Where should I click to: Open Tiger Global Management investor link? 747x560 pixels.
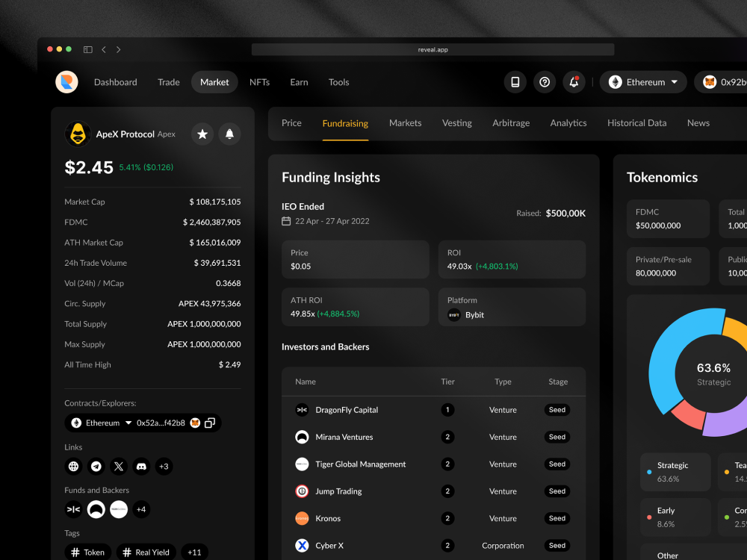tap(361, 464)
